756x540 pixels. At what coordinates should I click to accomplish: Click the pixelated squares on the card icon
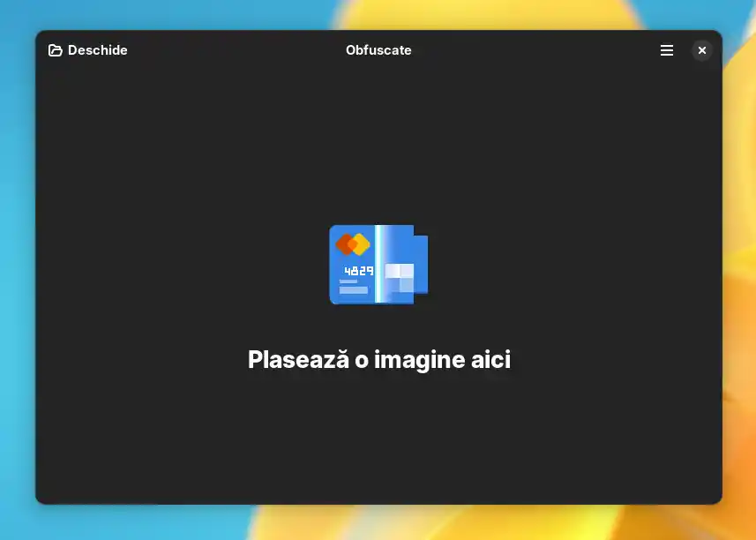click(400, 276)
